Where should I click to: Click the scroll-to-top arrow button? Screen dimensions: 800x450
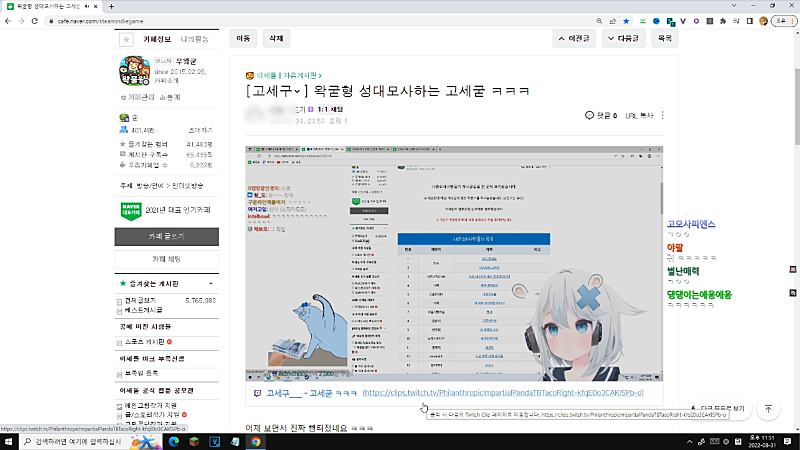[x=768, y=409]
